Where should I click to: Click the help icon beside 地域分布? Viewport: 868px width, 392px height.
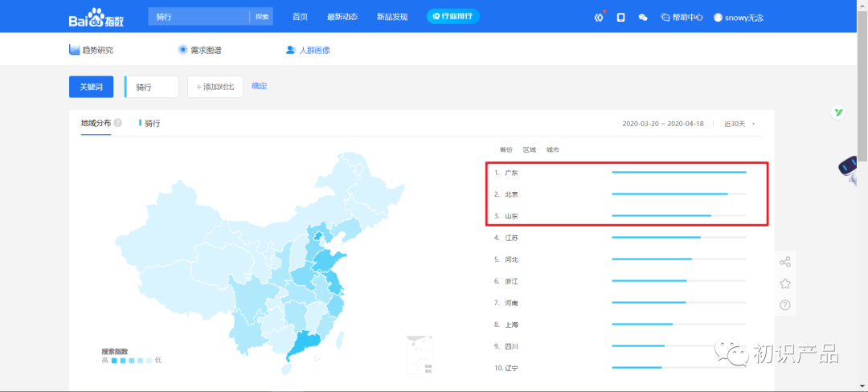(x=118, y=123)
